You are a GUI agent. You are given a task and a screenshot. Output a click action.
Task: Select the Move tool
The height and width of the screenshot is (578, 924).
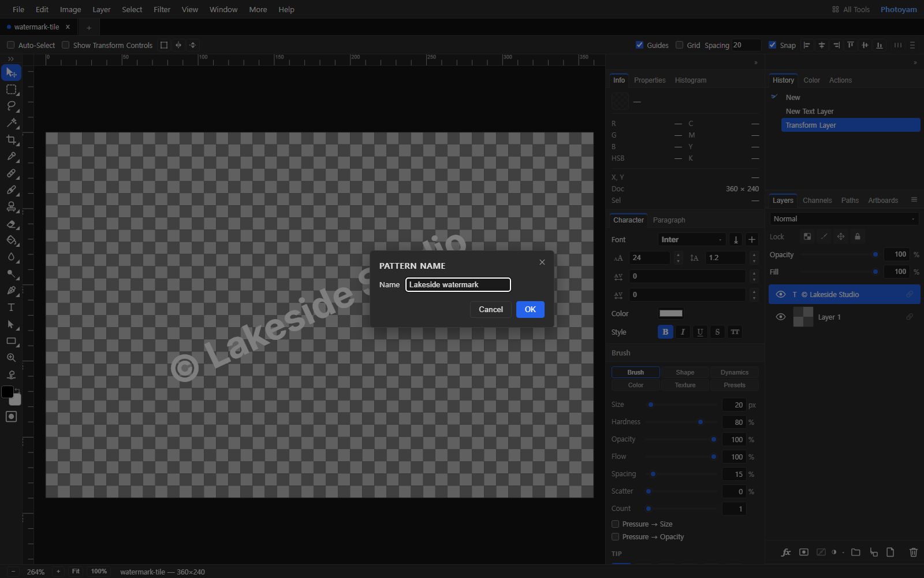pyautogui.click(x=11, y=73)
